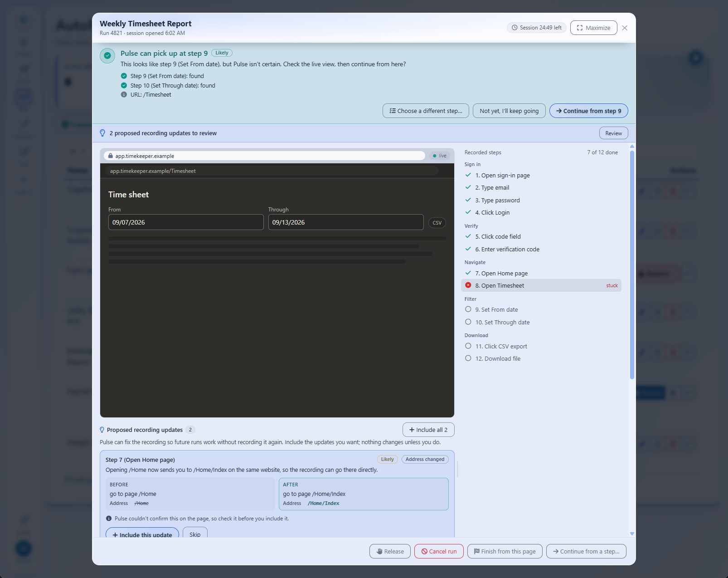Click lightbulb icon next to Proposed recording updates
This screenshot has width=728, height=578.
point(102,430)
